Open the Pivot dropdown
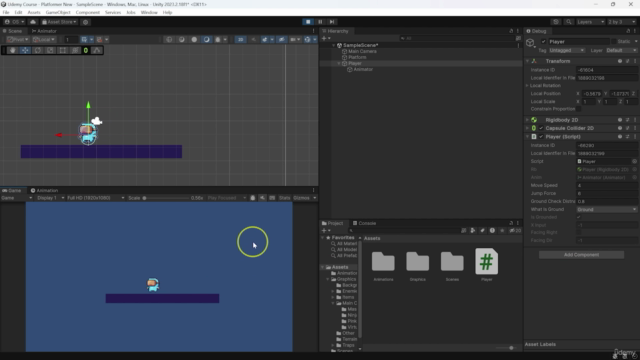The height and width of the screenshot is (360, 640). pos(18,40)
